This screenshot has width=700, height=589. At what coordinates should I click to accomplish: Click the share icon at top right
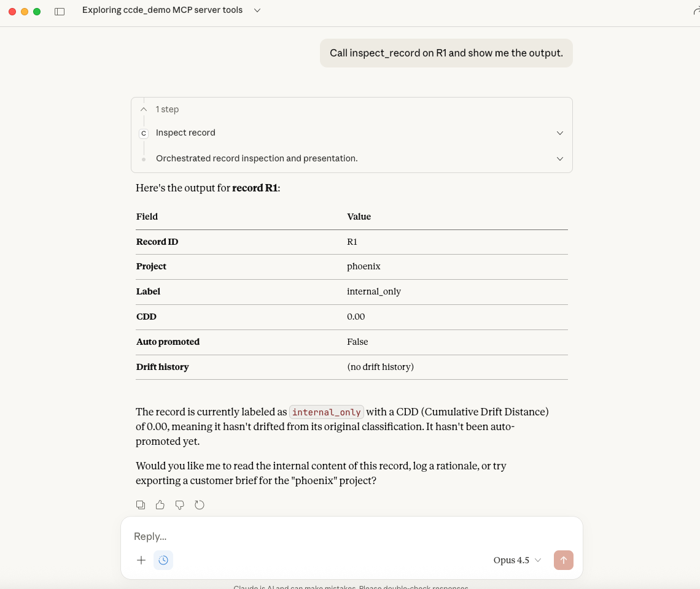(696, 11)
